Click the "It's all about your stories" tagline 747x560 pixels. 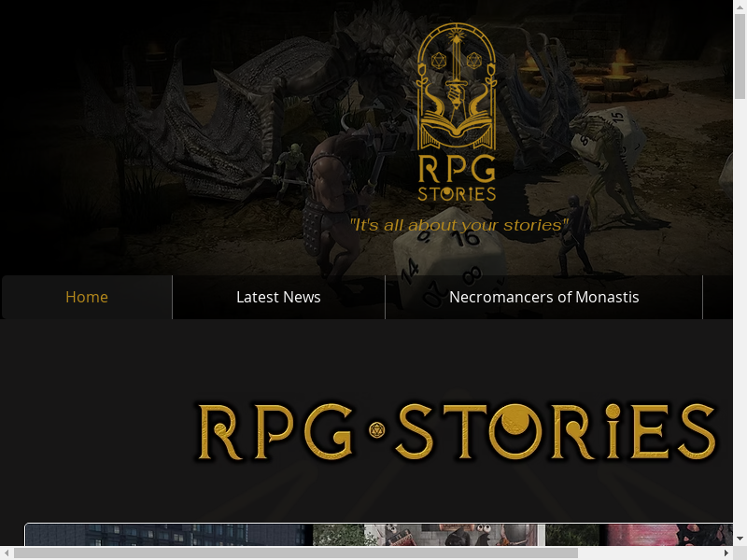click(x=458, y=225)
